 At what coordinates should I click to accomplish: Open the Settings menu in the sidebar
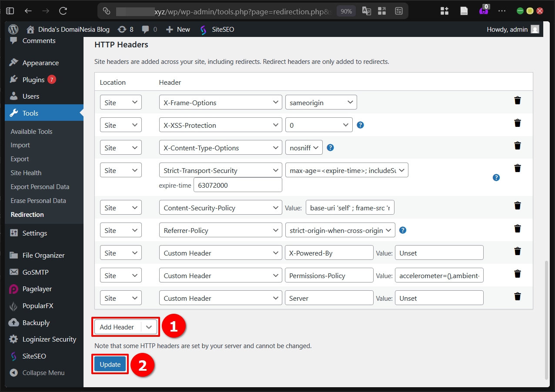[33, 233]
